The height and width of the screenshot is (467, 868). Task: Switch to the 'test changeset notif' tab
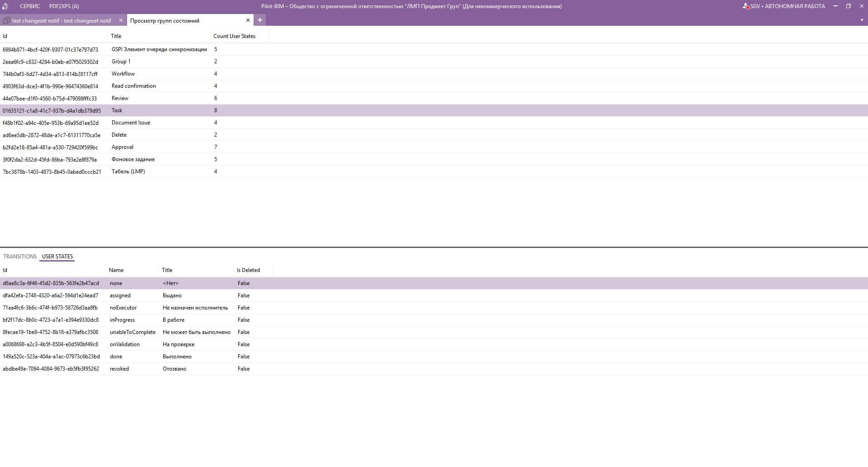61,21
